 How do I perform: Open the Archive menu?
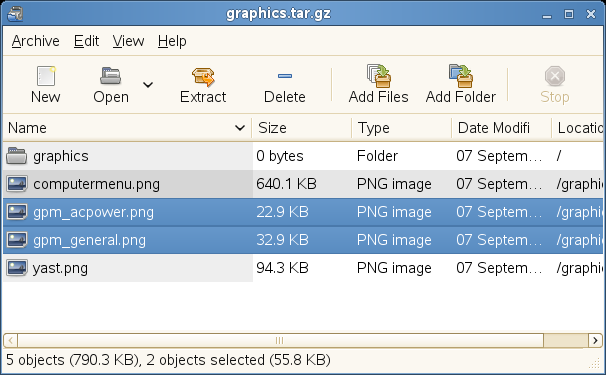point(36,41)
